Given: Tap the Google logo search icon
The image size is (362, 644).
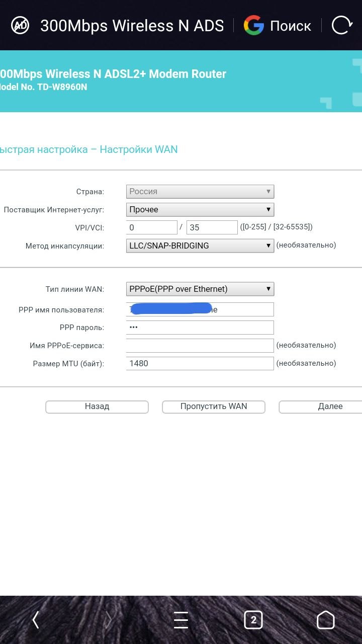Looking at the screenshot, I should 254,25.
